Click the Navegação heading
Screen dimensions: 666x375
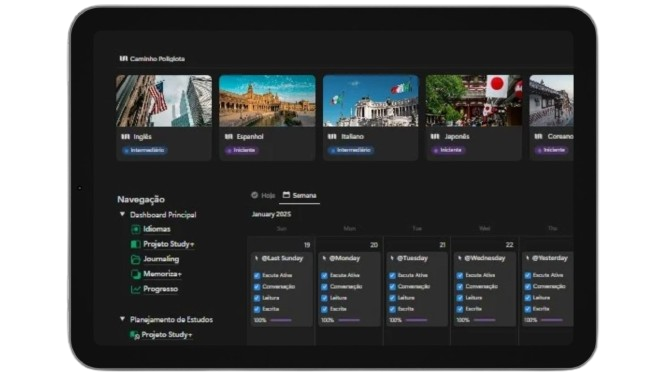click(141, 199)
